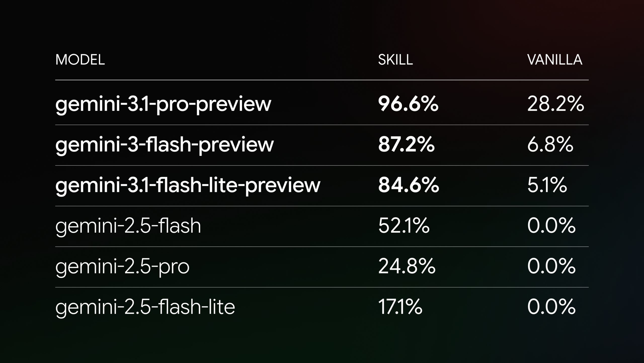Viewport: 644px width, 363px height.
Task: Click the gemini-2.5-flash model name
Action: pos(128,226)
